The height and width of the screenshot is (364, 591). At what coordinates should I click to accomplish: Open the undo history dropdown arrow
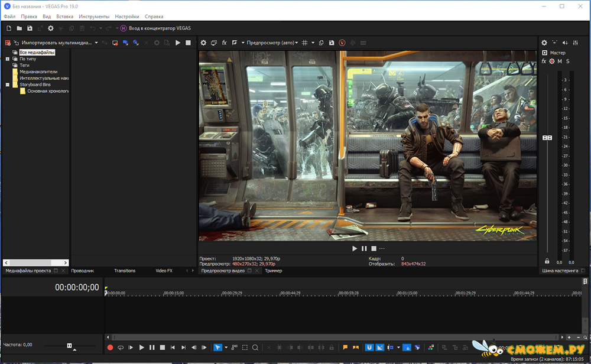(100, 28)
